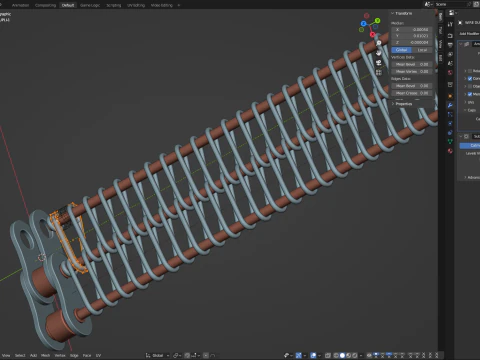The height and width of the screenshot is (360, 480).
Task: Open the Render properties tab icon
Action: (x=450, y=35)
